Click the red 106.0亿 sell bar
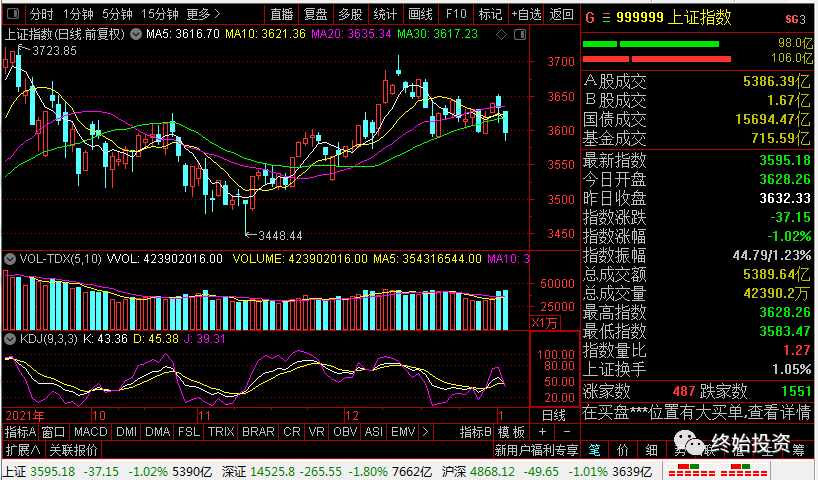 coord(657,59)
